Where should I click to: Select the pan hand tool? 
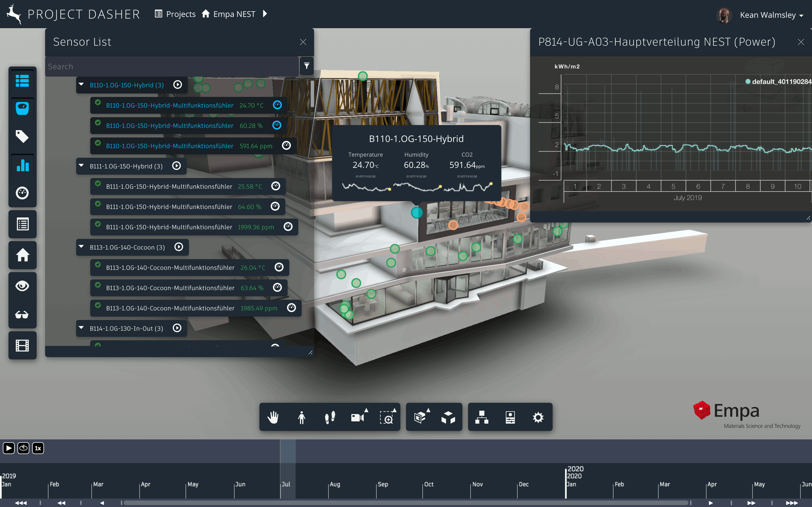(273, 417)
